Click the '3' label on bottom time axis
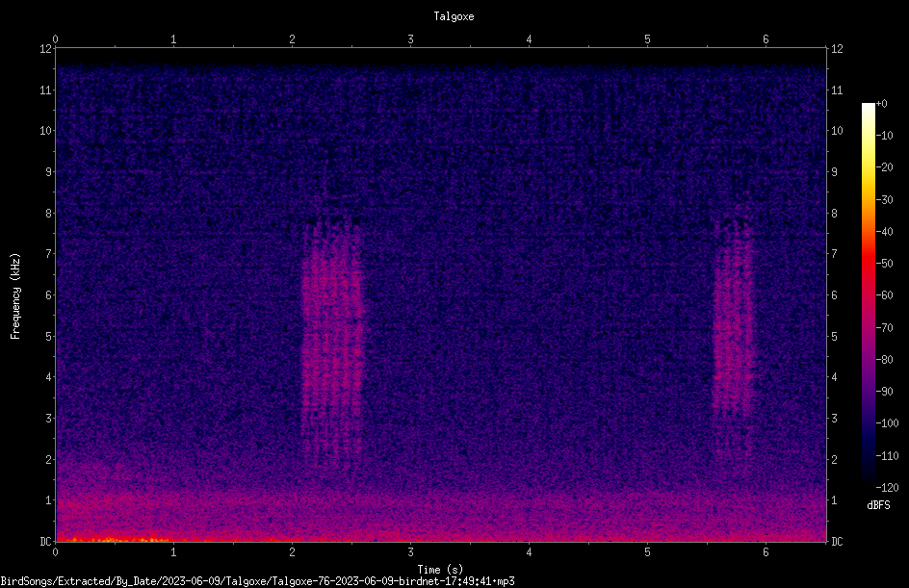 410,552
